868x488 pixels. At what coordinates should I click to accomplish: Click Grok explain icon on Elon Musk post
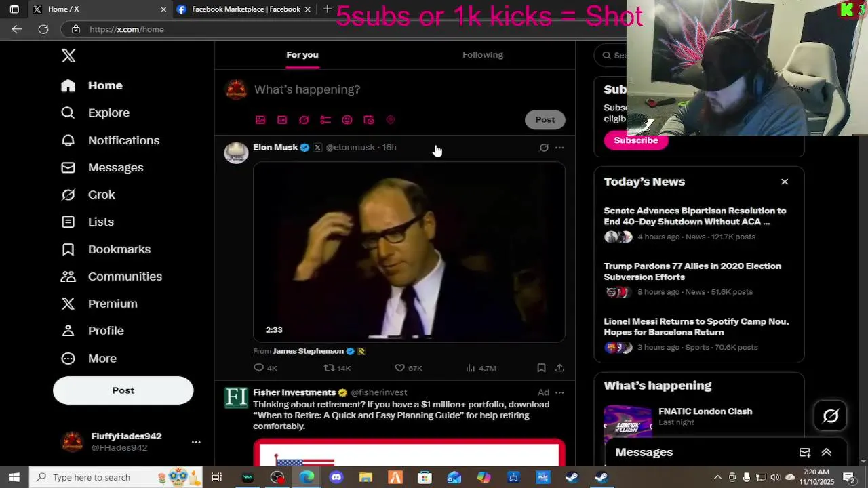click(544, 148)
